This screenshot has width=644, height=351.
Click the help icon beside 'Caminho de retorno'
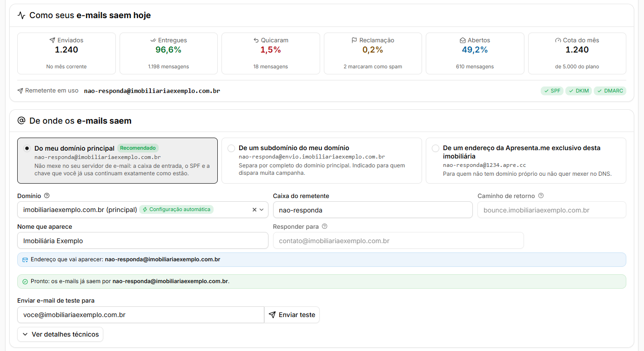pos(541,196)
